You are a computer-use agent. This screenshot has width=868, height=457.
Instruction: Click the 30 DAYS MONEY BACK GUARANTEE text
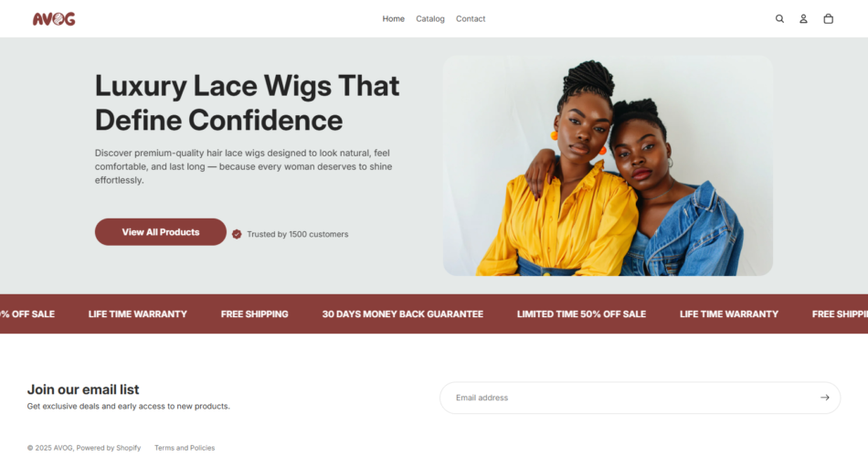coord(402,314)
